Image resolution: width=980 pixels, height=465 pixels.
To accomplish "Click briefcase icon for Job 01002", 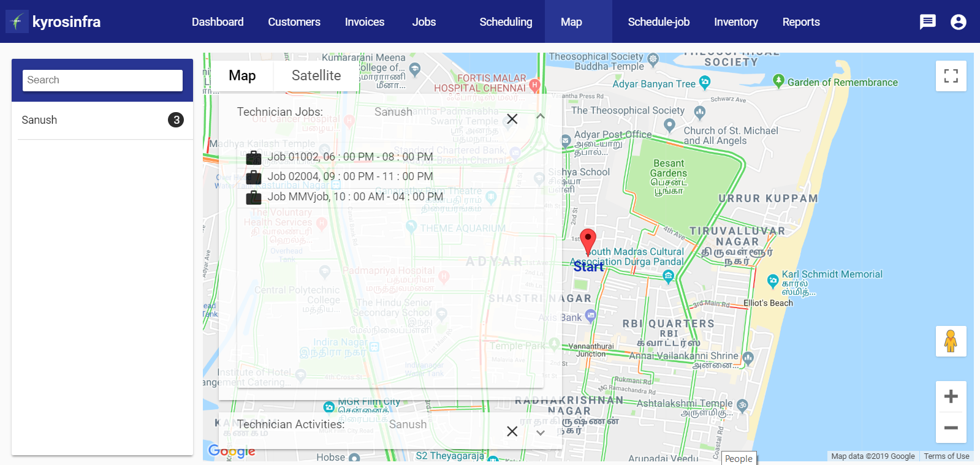I will point(254,157).
